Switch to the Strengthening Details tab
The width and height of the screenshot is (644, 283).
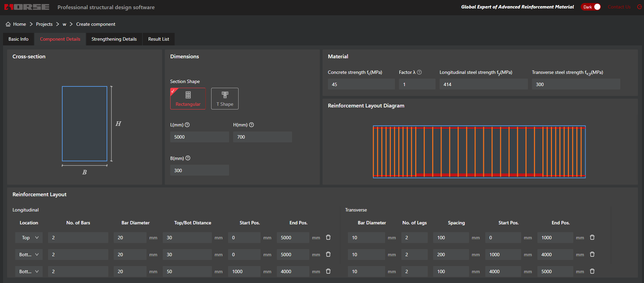[114, 39]
